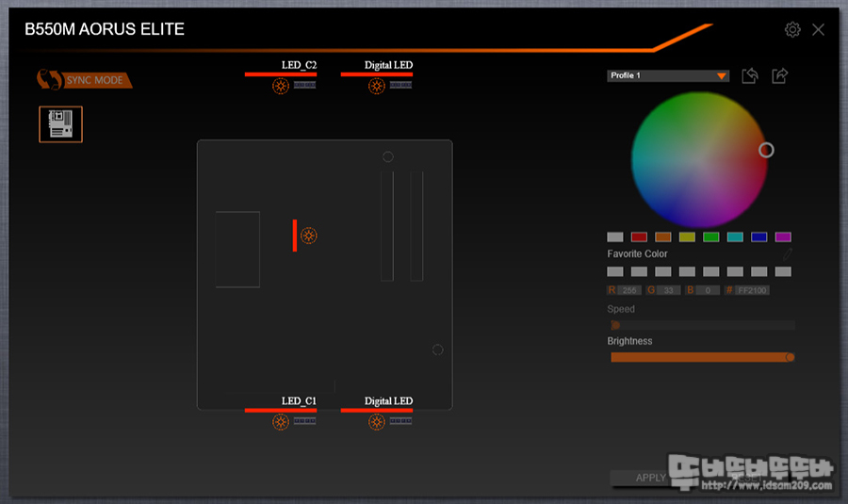Choose the green preset color swatch
Viewport: 848px width, 504px height.
click(710, 236)
